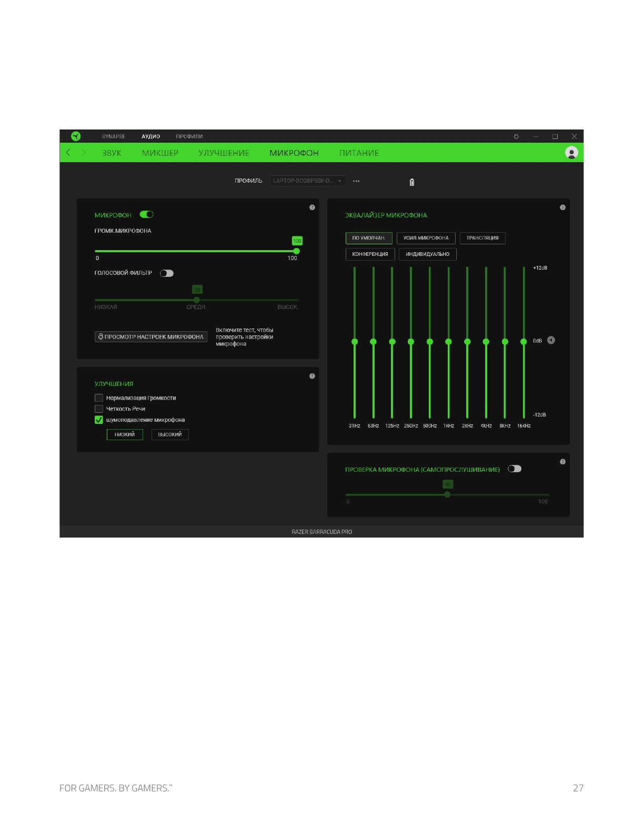Turn on microphone self-monitoring toggle

click(514, 469)
